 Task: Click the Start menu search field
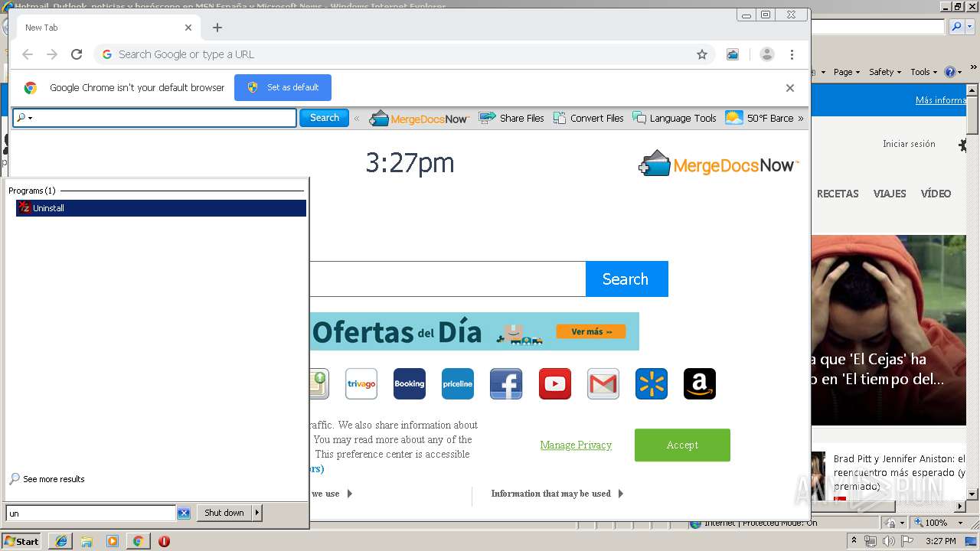(91, 514)
